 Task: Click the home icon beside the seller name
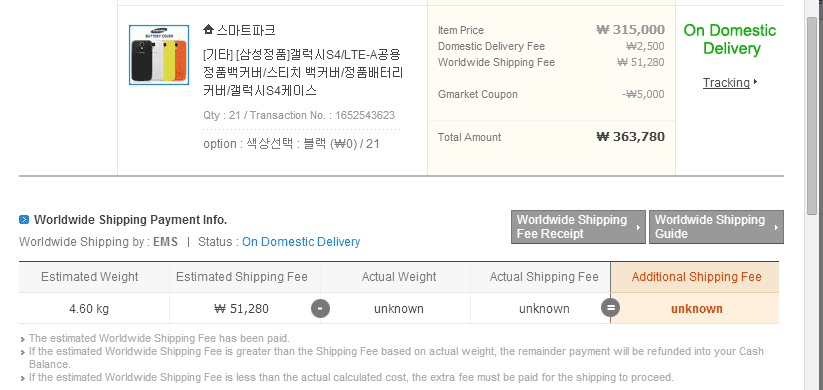(208, 29)
